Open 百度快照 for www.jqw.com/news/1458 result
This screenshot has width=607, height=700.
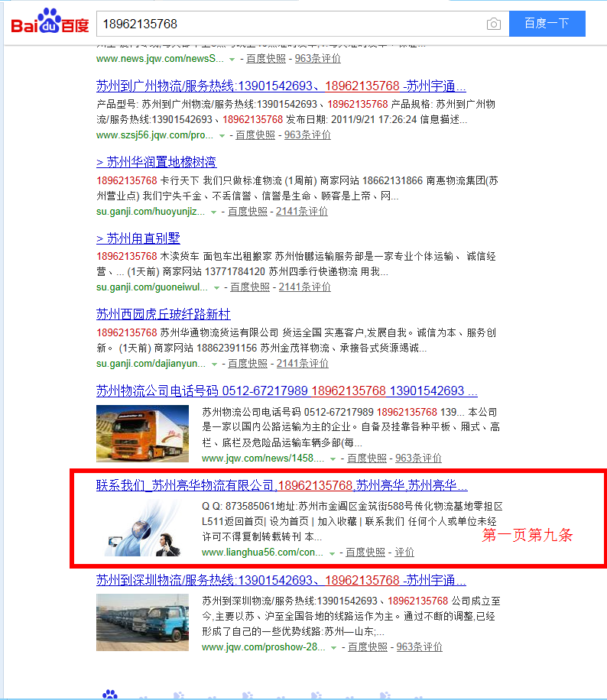[x=367, y=458]
